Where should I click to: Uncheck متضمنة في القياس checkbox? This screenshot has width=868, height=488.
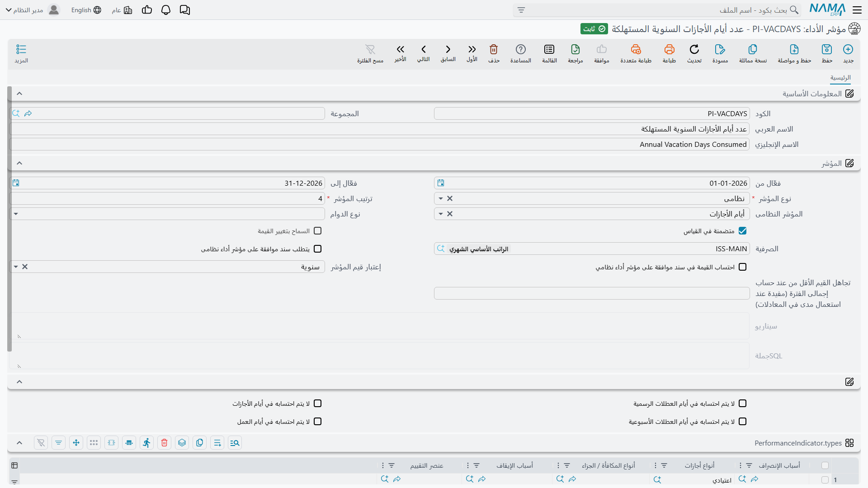click(x=742, y=231)
